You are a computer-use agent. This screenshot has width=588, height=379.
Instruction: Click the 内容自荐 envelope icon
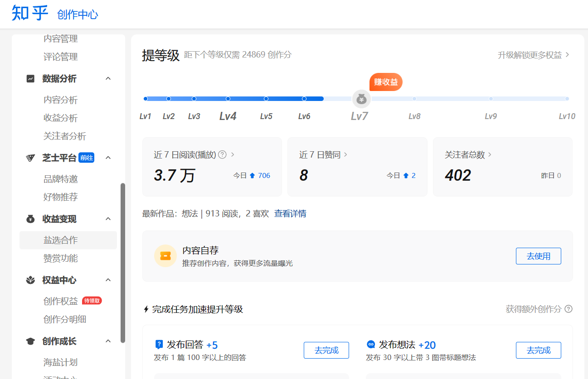click(x=165, y=256)
